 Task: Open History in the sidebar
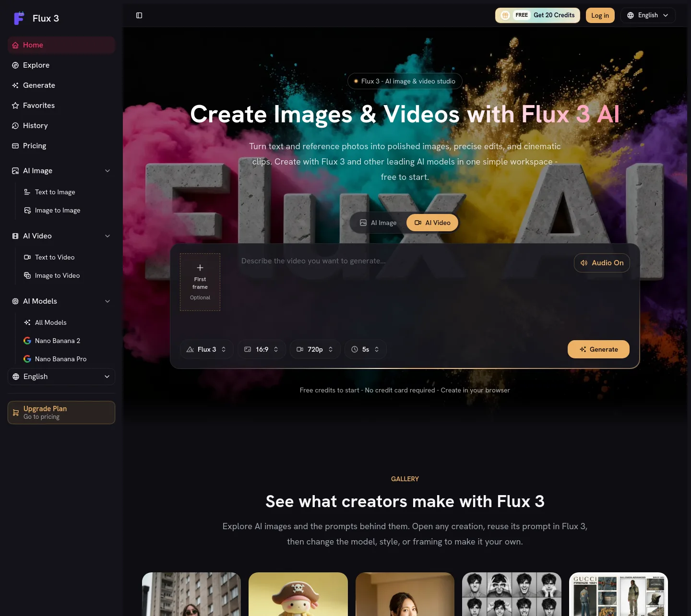[61, 126]
